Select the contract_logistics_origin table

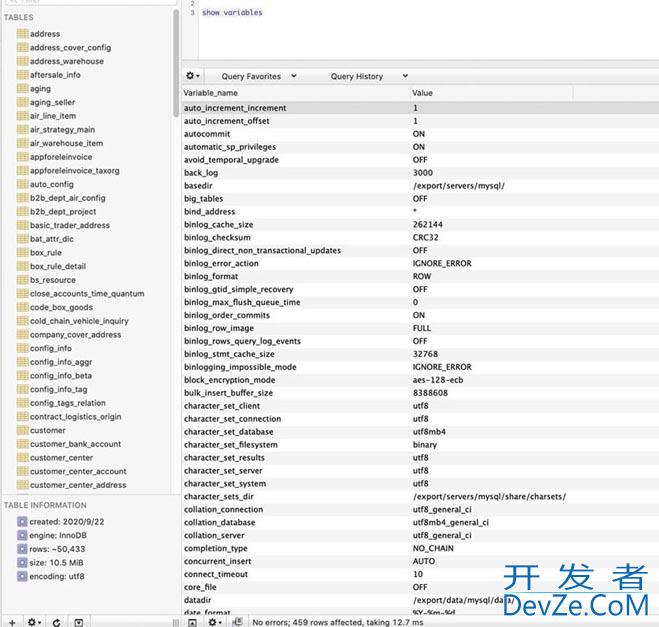pyautogui.click(x=76, y=416)
